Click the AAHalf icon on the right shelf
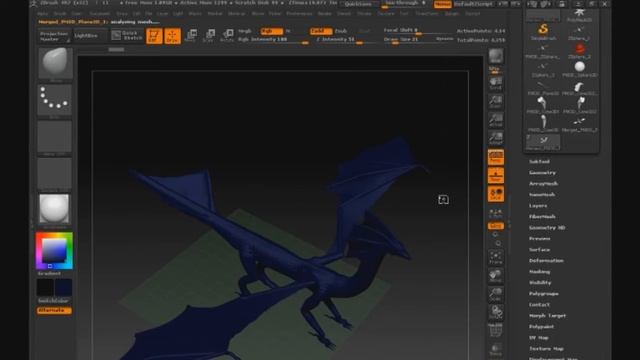640x360 pixels. point(496,138)
